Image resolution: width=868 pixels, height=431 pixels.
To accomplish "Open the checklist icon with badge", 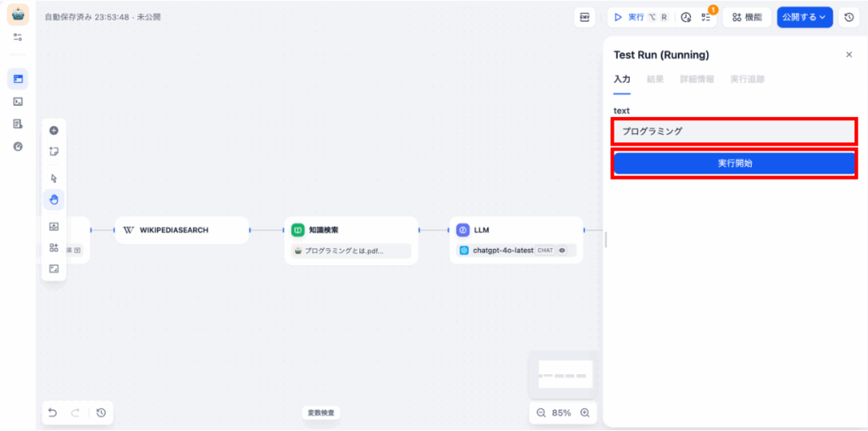I will 706,17.
